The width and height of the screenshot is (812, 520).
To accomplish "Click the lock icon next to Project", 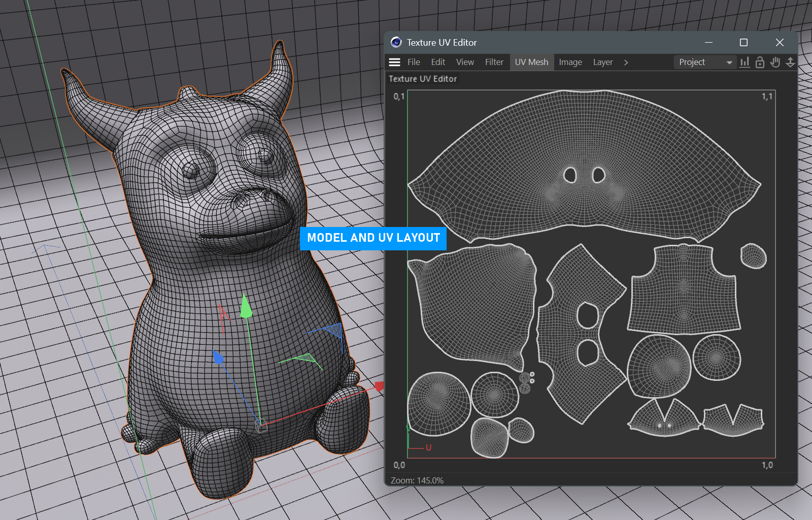I will pyautogui.click(x=760, y=62).
